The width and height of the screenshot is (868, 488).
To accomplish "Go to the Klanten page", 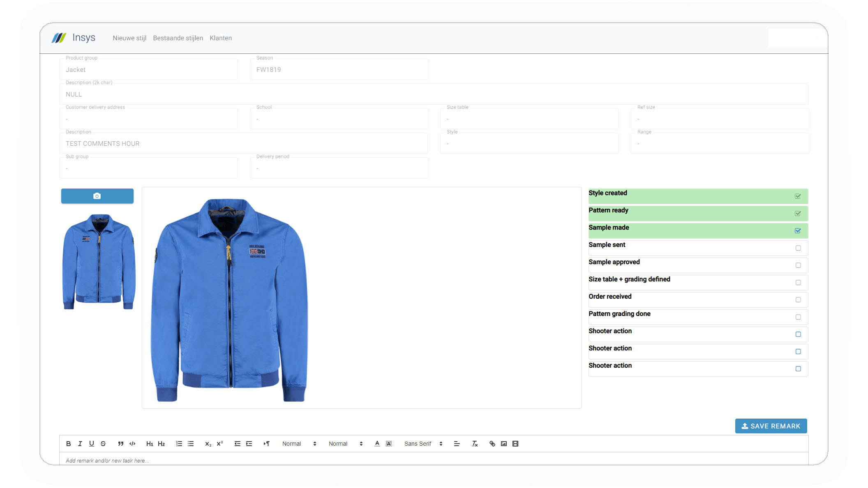I will point(221,38).
